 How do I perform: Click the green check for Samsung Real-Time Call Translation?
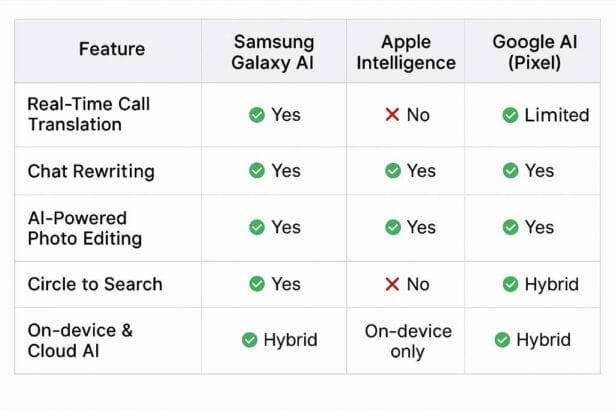point(257,115)
